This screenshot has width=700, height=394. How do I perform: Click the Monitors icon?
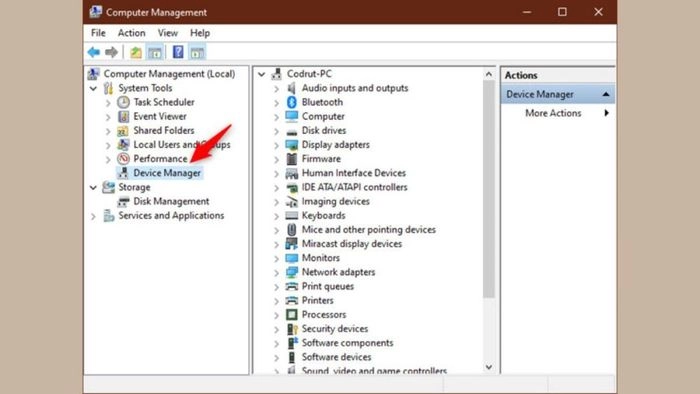(x=292, y=258)
